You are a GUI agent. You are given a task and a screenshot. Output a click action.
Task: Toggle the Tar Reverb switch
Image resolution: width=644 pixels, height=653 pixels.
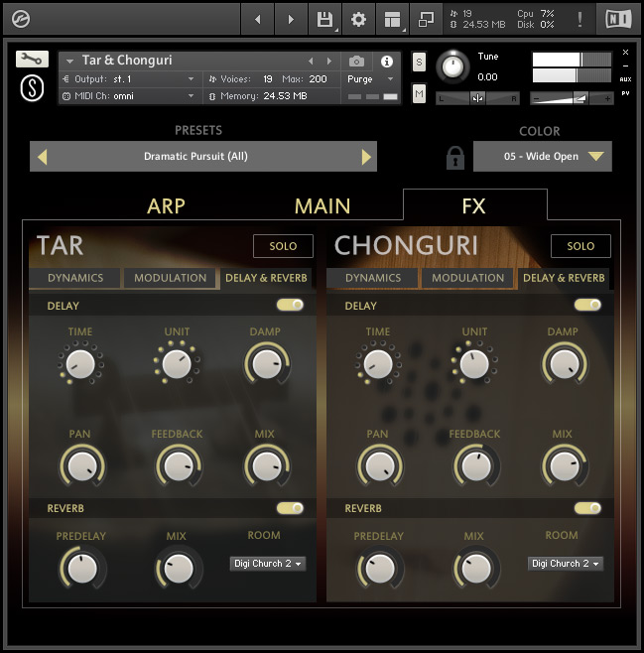tap(290, 508)
